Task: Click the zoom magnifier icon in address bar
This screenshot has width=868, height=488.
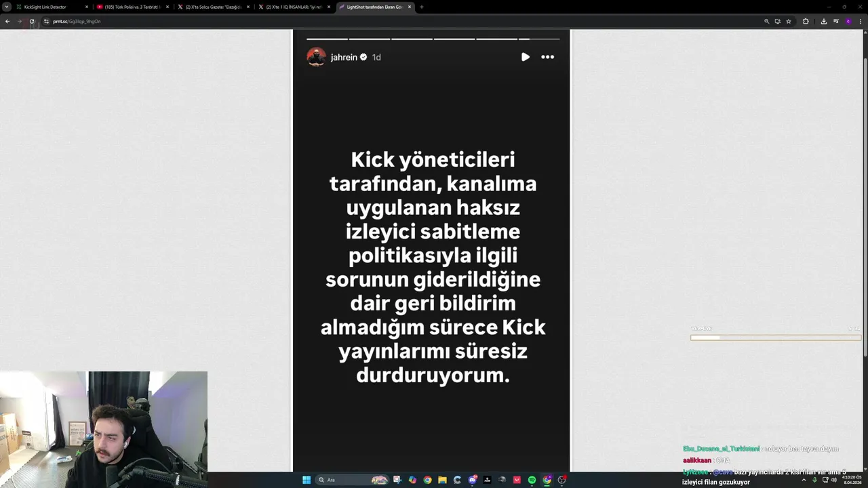Action: (767, 21)
